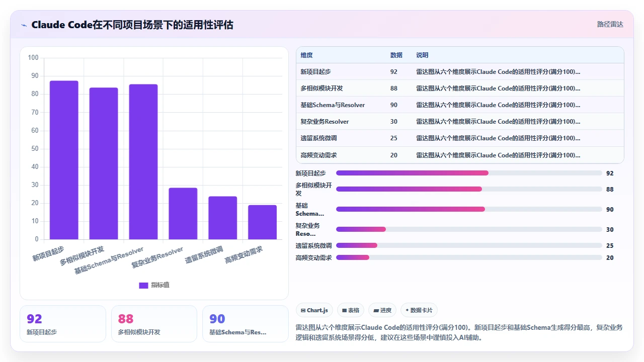The image size is (644, 362).
Task: Click the 高频变动需求 x-axis label
Action: pos(244,255)
